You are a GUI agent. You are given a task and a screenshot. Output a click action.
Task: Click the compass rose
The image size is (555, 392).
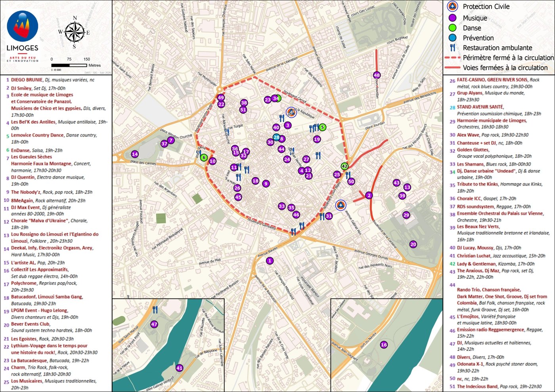pos(74,32)
